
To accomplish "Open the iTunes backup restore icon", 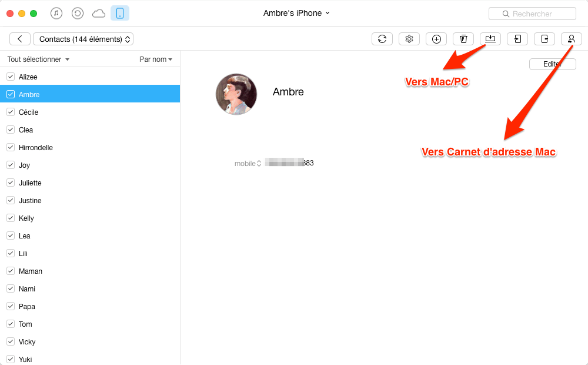I will [77, 14].
